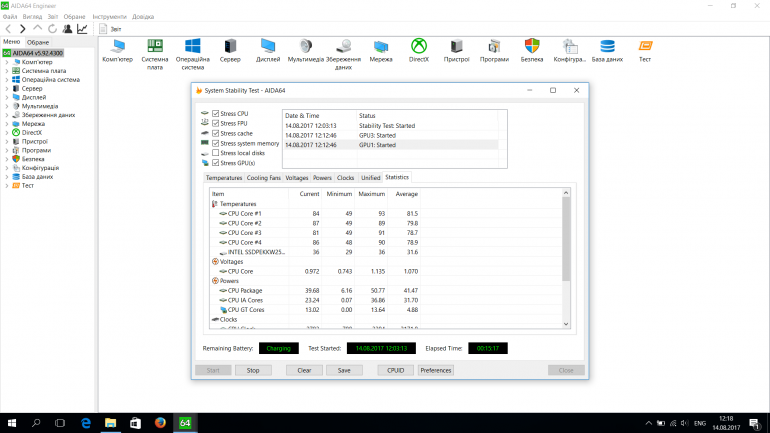Open the Безпека shield icon
The image size is (770, 433).
[532, 46]
